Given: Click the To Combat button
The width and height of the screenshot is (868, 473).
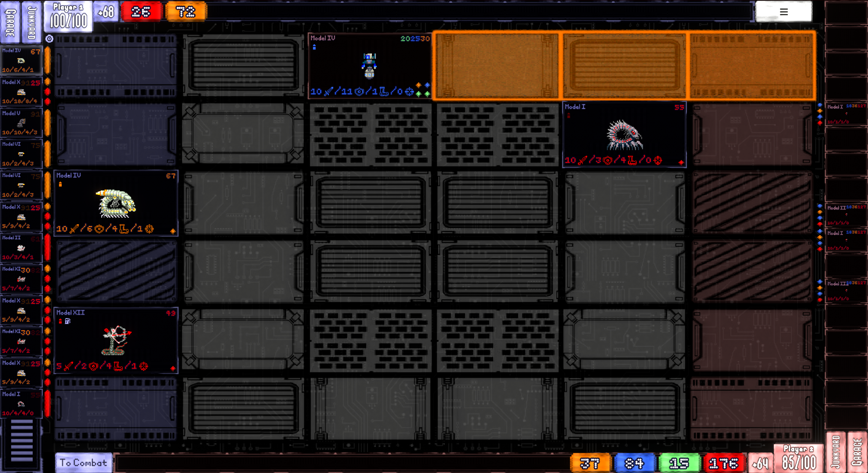Looking at the screenshot, I should [83, 463].
